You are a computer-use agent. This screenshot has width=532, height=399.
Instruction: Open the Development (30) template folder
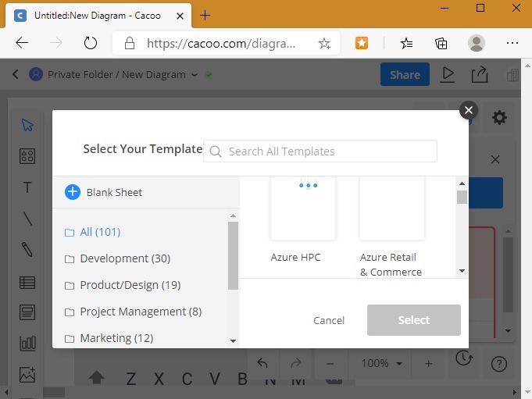[x=124, y=258]
